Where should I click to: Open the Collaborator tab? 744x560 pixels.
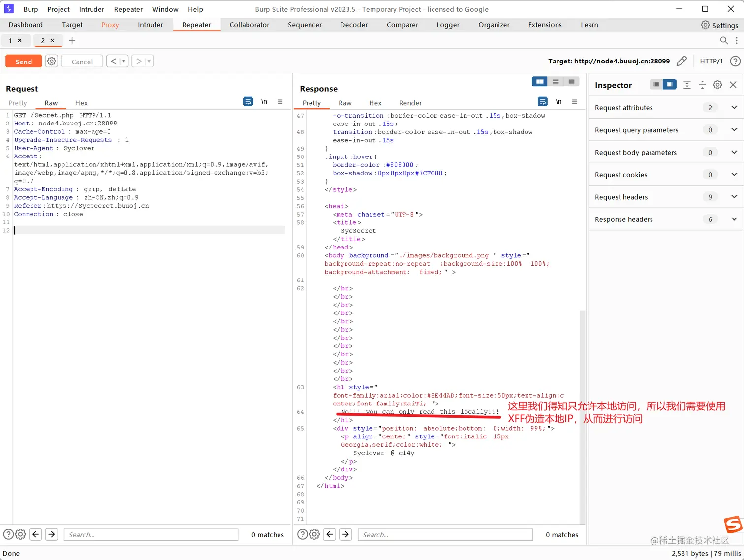[x=249, y=25]
